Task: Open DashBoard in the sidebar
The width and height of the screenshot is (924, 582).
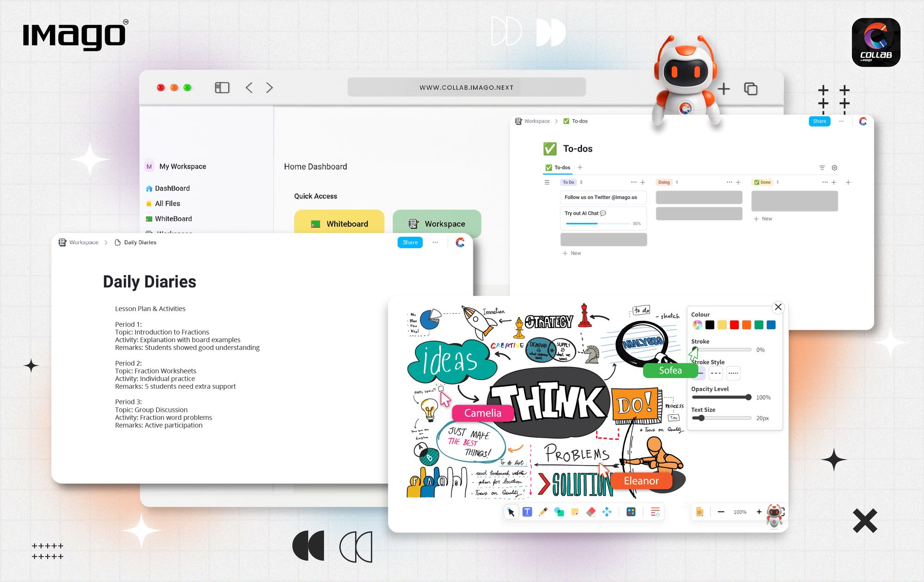Action: [x=172, y=188]
